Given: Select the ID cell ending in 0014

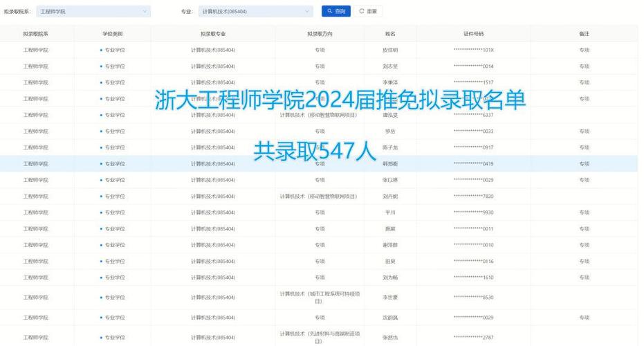Looking at the screenshot, I should (x=474, y=66).
